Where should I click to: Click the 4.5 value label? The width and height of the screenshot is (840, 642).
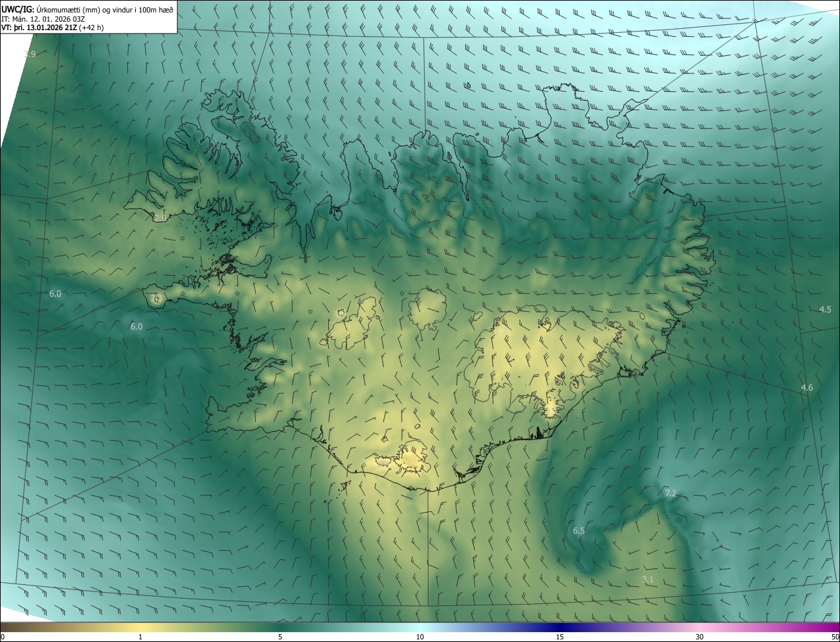pyautogui.click(x=826, y=309)
